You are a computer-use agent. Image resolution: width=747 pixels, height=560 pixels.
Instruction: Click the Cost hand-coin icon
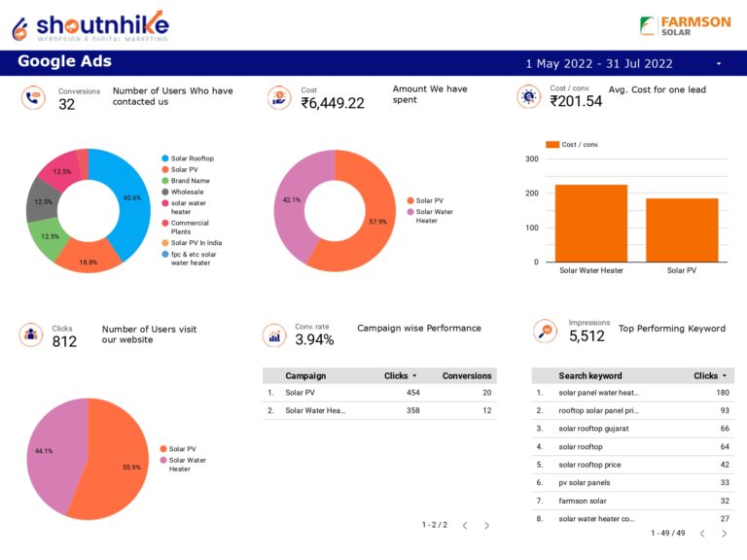tap(279, 97)
